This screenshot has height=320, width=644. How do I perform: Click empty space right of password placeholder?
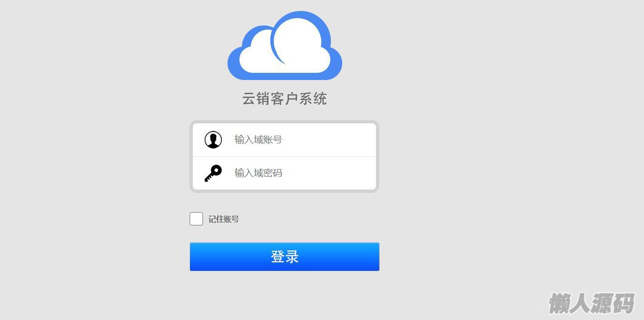click(328, 173)
